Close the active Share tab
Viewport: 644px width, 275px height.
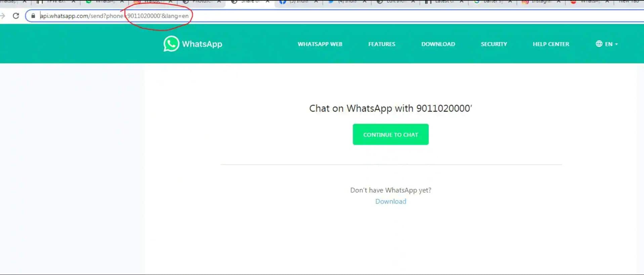click(267, 2)
